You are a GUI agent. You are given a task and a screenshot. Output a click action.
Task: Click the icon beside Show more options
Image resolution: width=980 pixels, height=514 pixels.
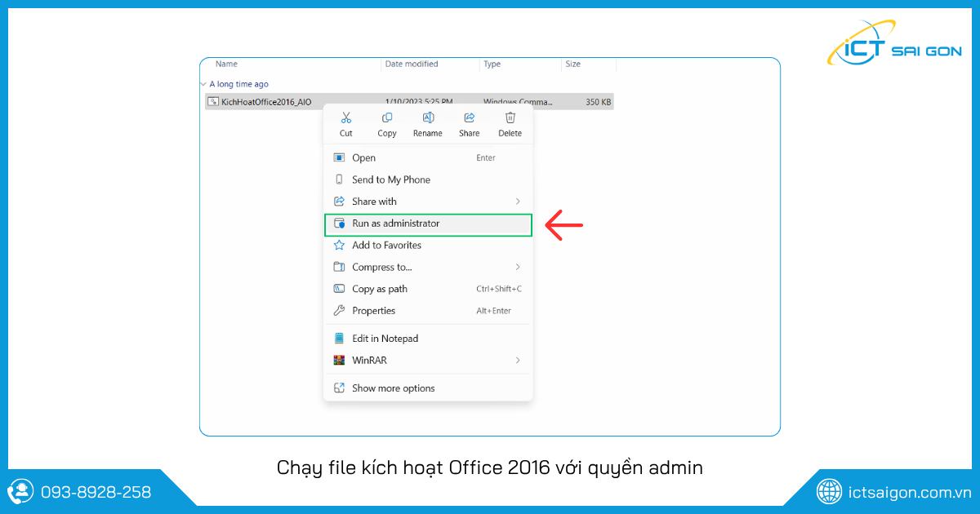coord(339,388)
